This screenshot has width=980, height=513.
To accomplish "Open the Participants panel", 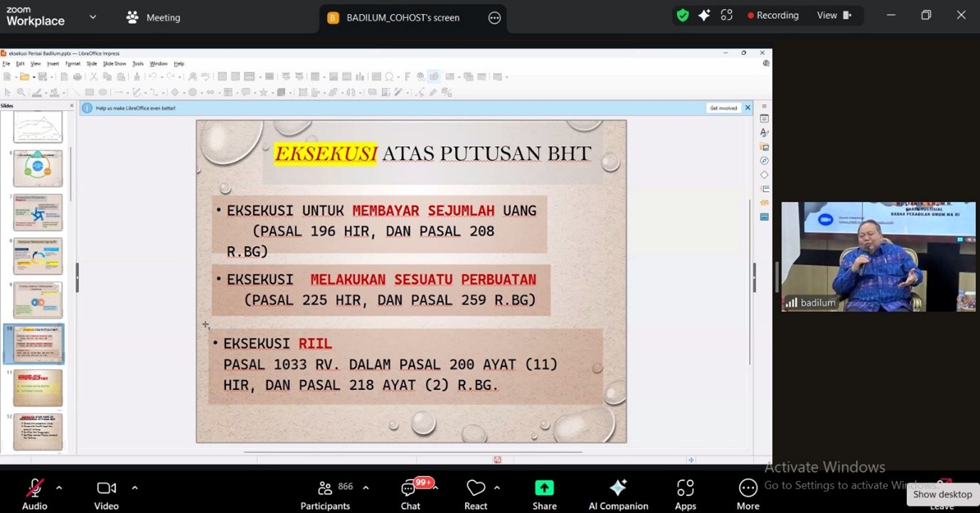I will [326, 494].
